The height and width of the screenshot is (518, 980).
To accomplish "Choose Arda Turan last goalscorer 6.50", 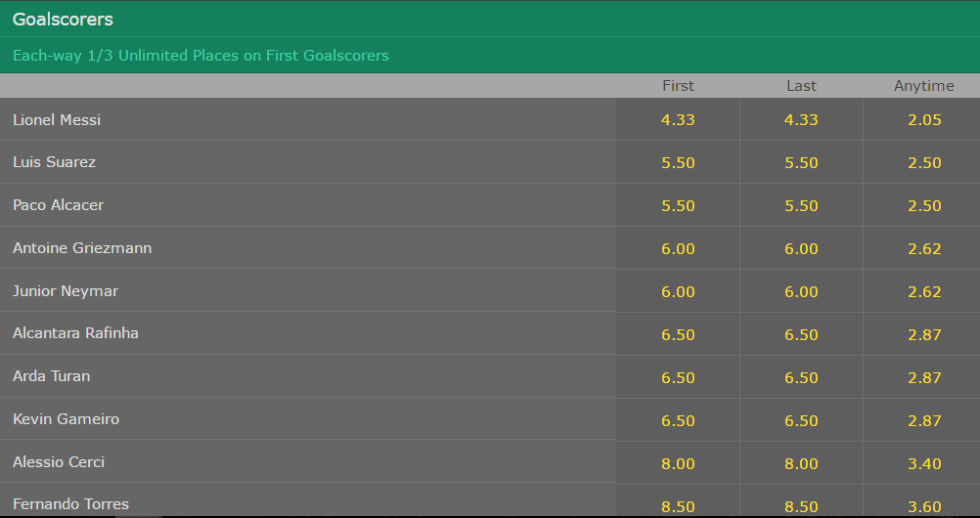I will [801, 377].
